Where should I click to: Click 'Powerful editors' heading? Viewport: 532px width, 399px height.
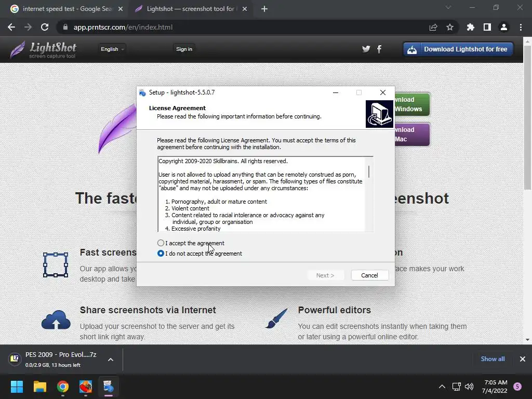pyautogui.click(x=334, y=310)
